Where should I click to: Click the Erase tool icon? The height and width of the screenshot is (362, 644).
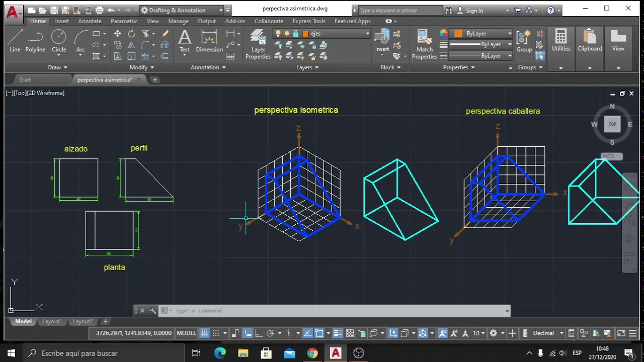[x=165, y=34]
